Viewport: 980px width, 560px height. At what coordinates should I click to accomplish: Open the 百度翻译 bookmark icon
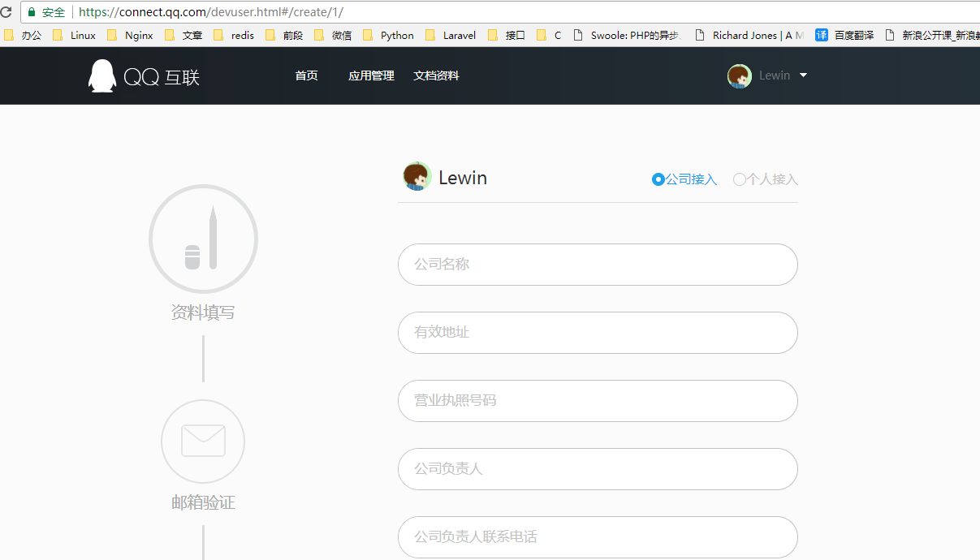coord(822,35)
